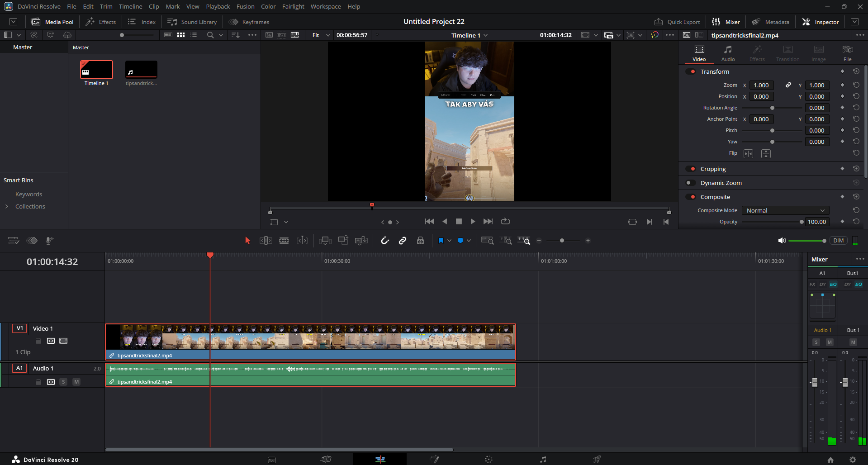The height and width of the screenshot is (465, 868).
Task: Switch to the Inspector File tab
Action: (x=847, y=53)
